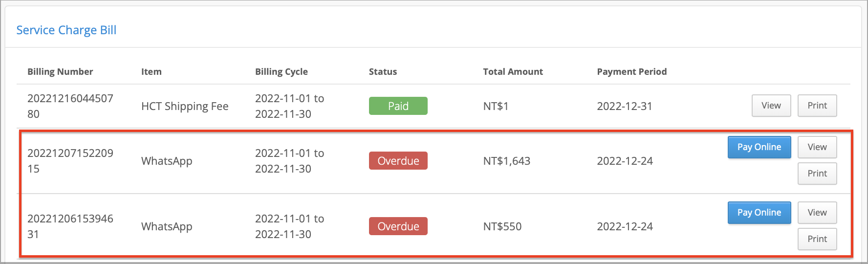Print the NT$550 WhatsApp bill

(x=817, y=239)
